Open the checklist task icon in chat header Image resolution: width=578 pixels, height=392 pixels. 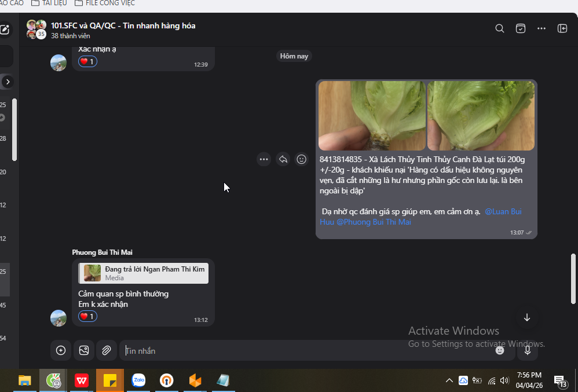pyautogui.click(x=521, y=28)
